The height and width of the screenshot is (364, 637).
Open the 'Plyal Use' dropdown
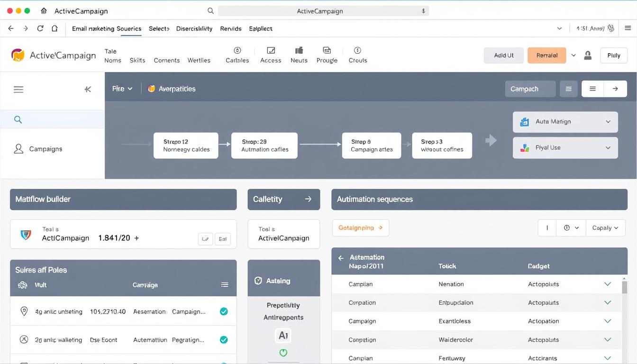pos(608,147)
